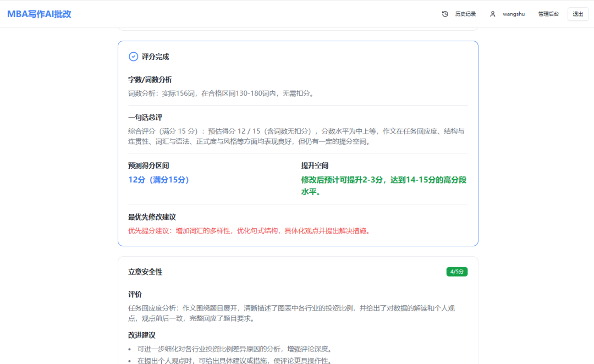The image size is (594, 364).
Task: Click the 一句话总评 section heading
Action: click(x=145, y=118)
